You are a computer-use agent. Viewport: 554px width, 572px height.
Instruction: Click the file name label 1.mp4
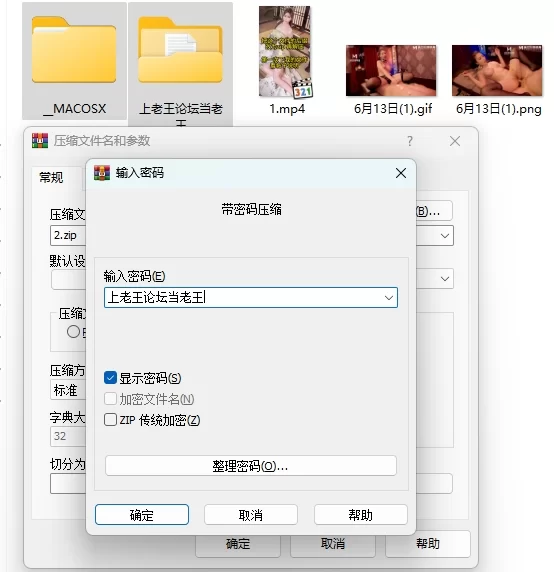click(x=287, y=109)
